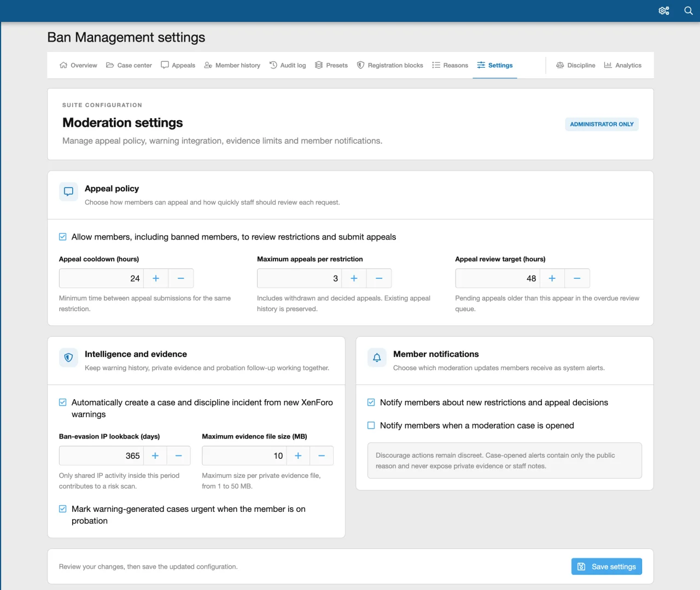Click the Member notifications bell icon
This screenshot has width=700, height=590.
tap(377, 358)
